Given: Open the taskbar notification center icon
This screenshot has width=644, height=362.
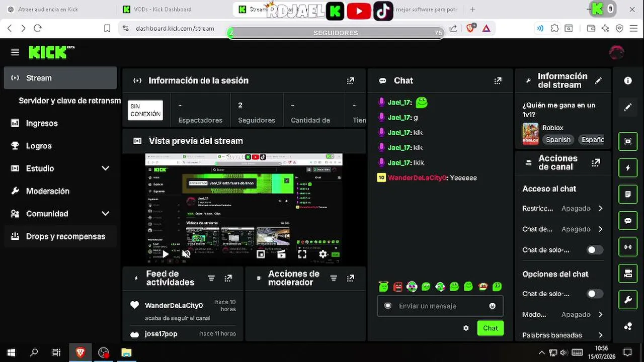Looking at the screenshot, I should pos(627,352).
